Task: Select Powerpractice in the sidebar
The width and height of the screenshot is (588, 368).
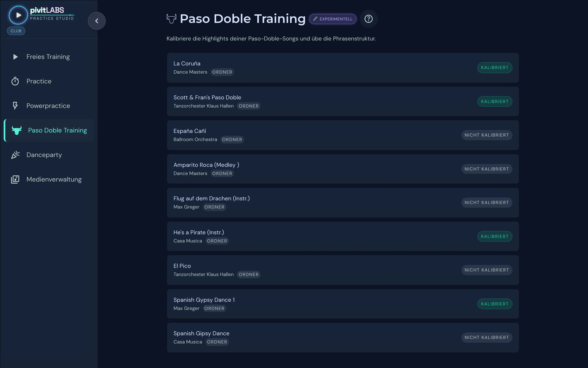Action: click(48, 106)
